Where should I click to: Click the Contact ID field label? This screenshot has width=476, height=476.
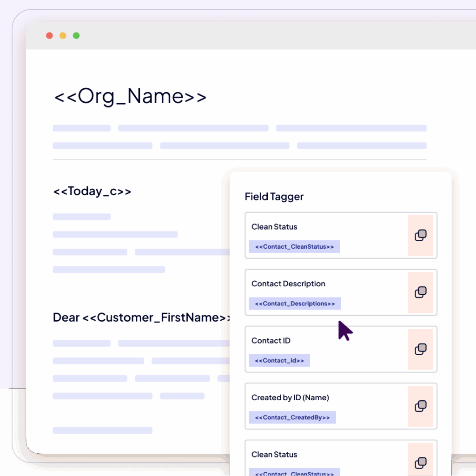(271, 341)
